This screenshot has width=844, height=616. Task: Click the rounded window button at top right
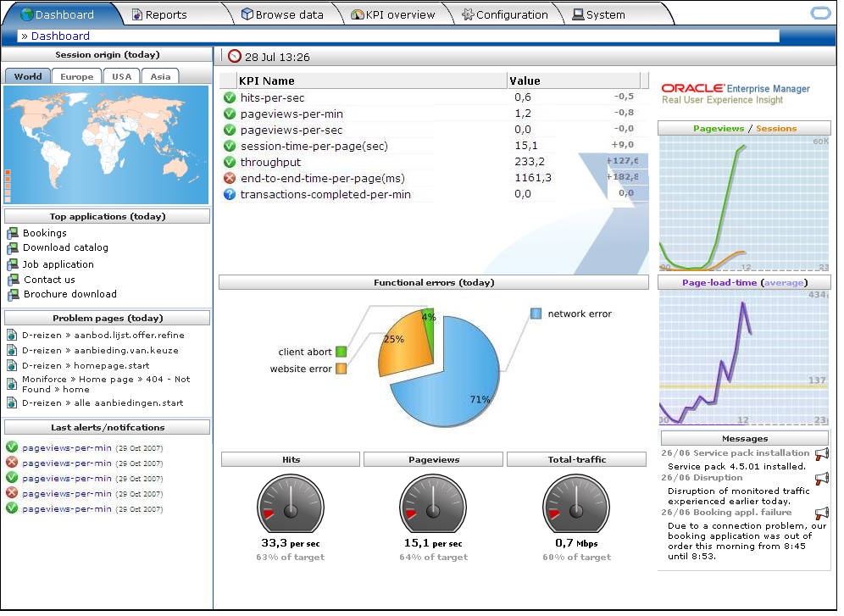(x=820, y=14)
